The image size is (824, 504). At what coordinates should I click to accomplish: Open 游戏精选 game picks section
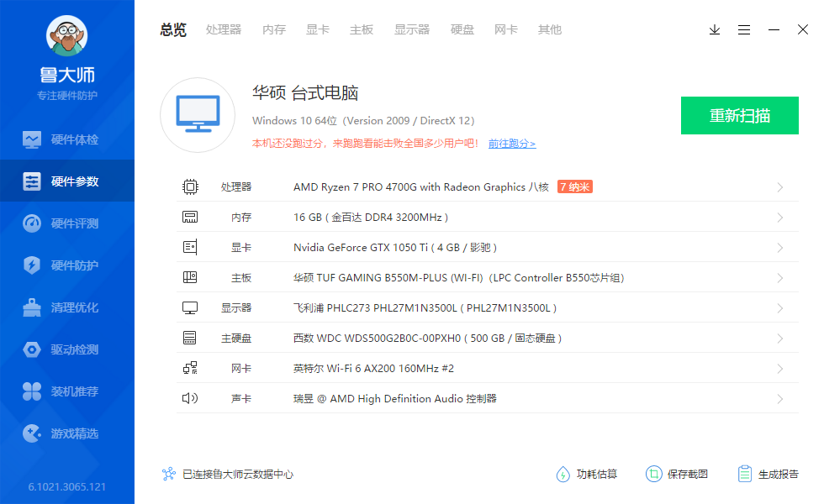click(67, 433)
